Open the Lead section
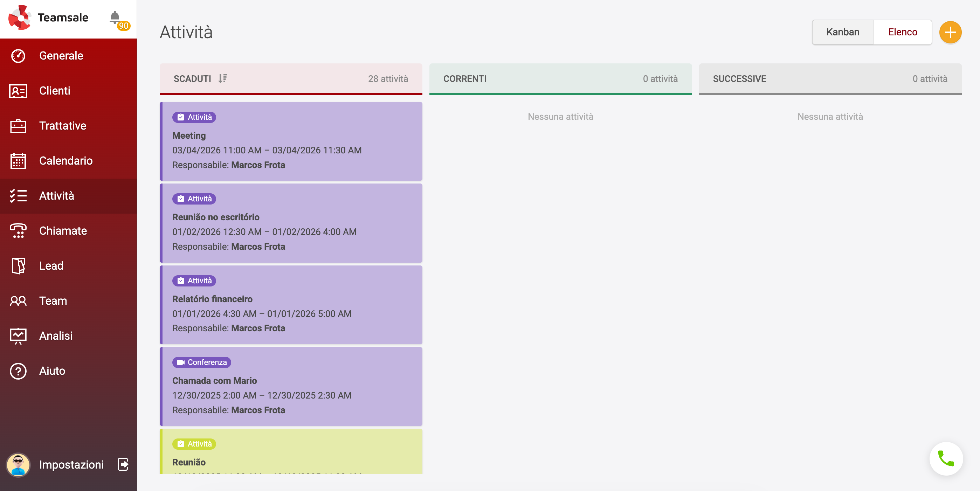This screenshot has width=980, height=491. [x=51, y=266]
